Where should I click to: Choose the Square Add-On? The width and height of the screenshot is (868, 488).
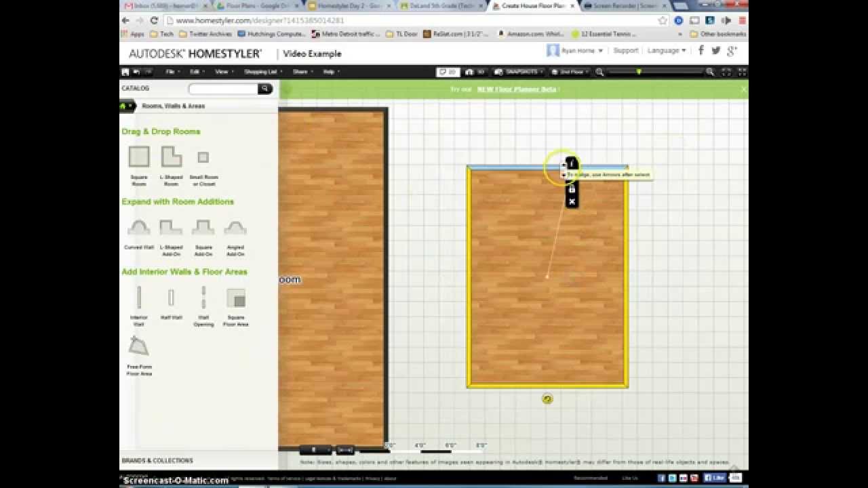pos(203,228)
